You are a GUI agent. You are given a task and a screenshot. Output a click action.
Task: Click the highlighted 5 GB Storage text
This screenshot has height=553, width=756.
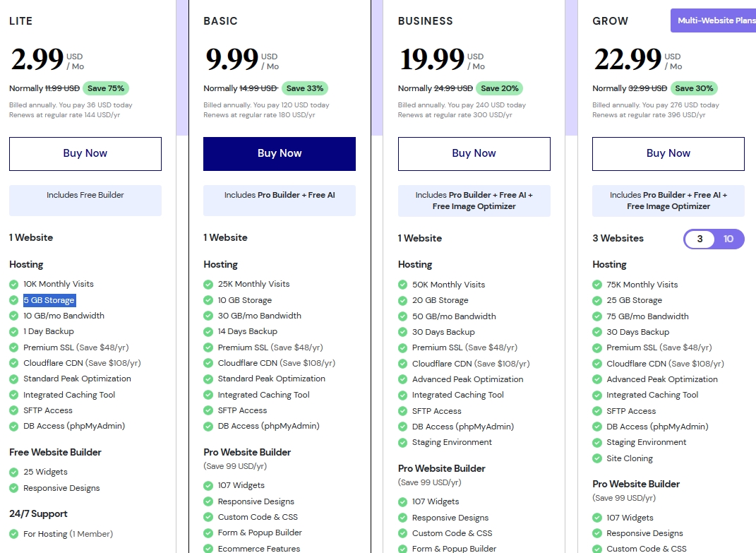click(49, 300)
